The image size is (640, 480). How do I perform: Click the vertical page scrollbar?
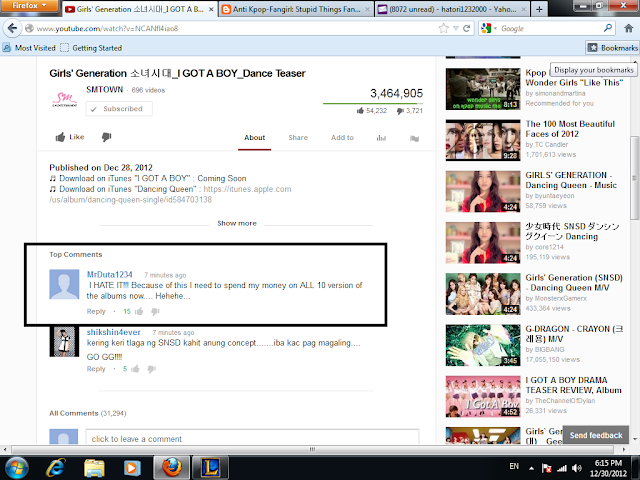(x=635, y=178)
